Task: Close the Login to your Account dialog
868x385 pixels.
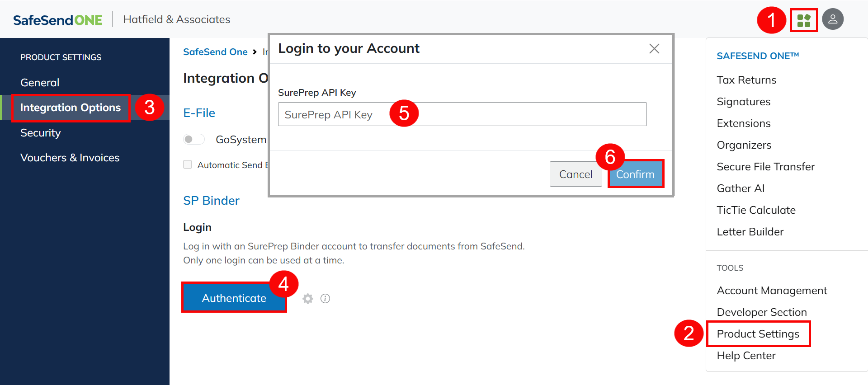Action: [x=654, y=49]
